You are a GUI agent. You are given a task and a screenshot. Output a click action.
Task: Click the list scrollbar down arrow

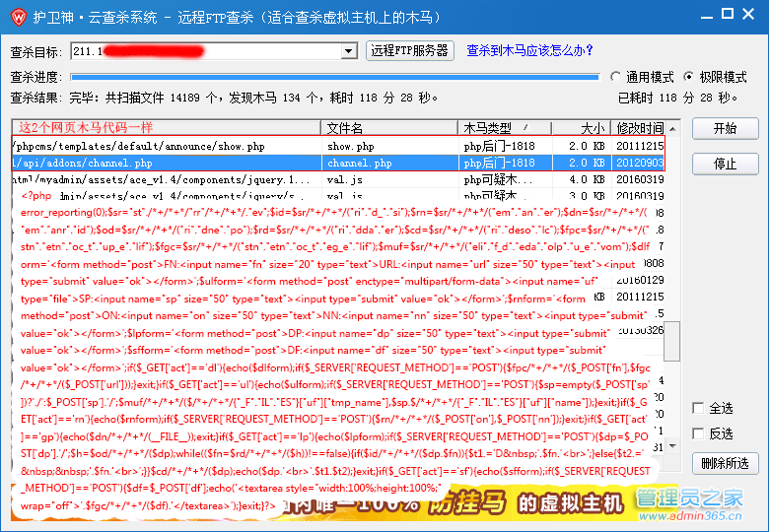672,445
